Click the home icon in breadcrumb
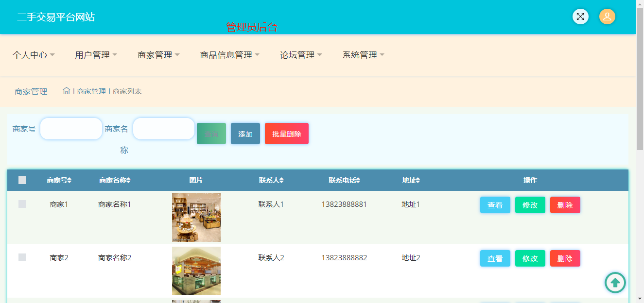644x303 pixels. point(67,91)
